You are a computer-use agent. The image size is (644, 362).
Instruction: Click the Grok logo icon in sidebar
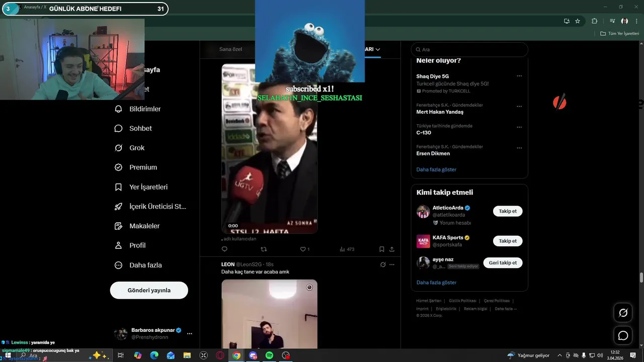coord(118,148)
